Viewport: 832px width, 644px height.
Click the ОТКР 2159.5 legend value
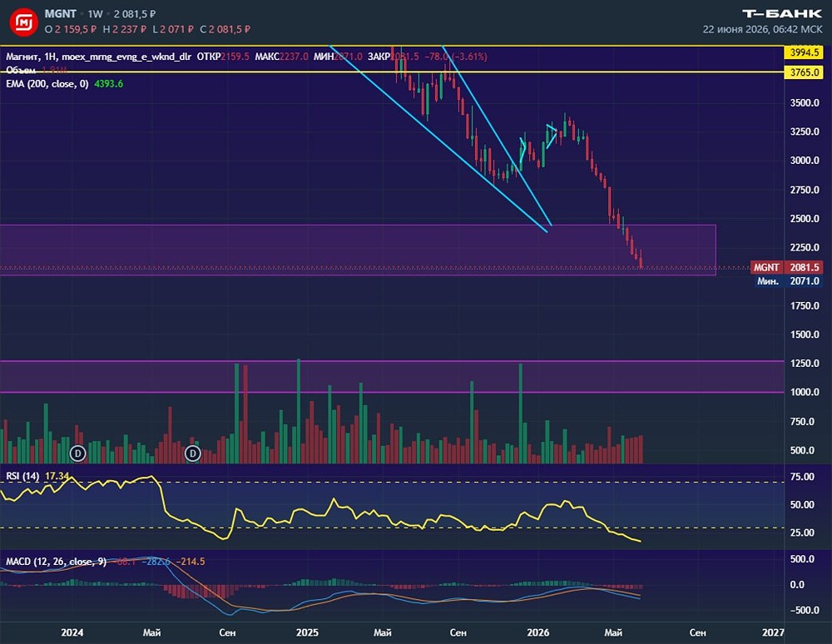point(223,57)
